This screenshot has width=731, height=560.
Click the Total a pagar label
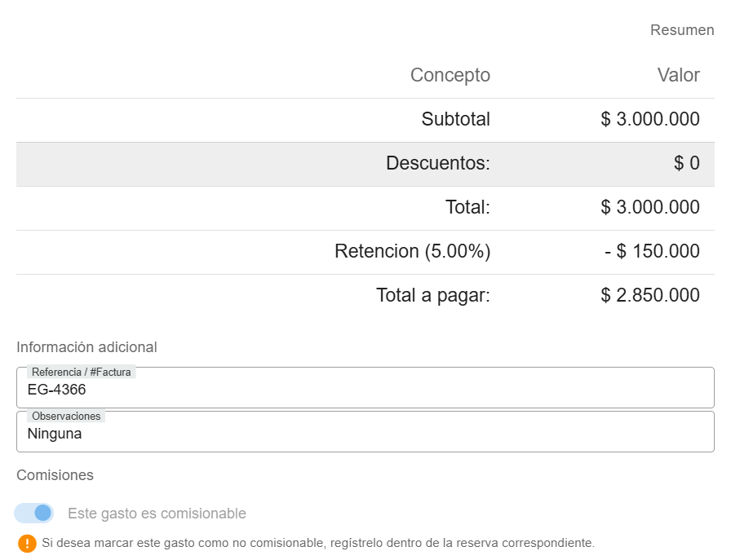click(x=432, y=295)
